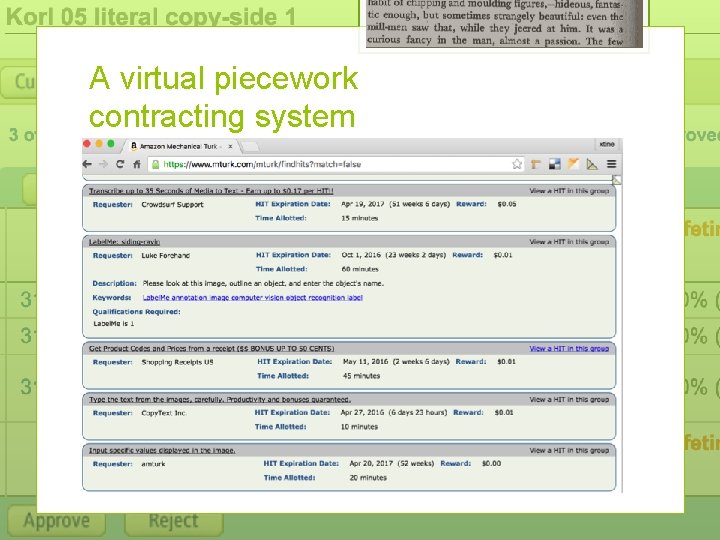Click the checkered extension icon in toolbar
The height and width of the screenshot is (540, 720).
pyautogui.click(x=555, y=164)
